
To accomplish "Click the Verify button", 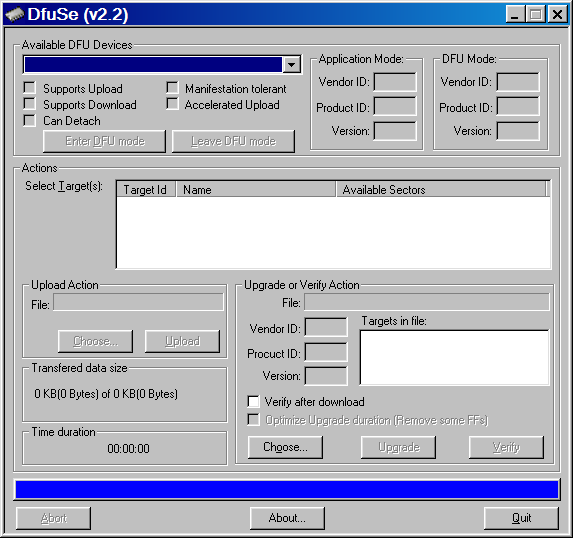I will (506, 447).
